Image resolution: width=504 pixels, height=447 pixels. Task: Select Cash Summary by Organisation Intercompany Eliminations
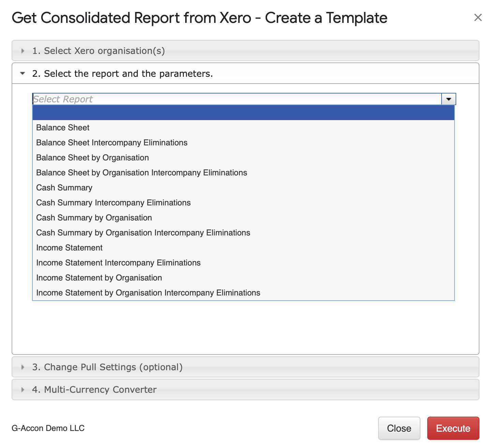(x=243, y=233)
